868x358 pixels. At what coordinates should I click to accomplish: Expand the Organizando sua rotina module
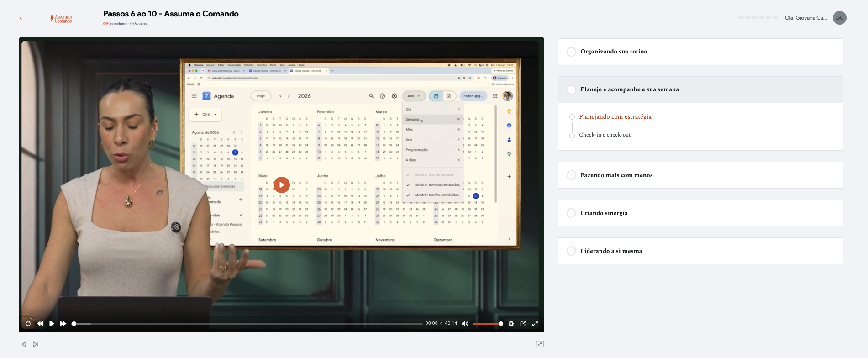pyautogui.click(x=700, y=52)
